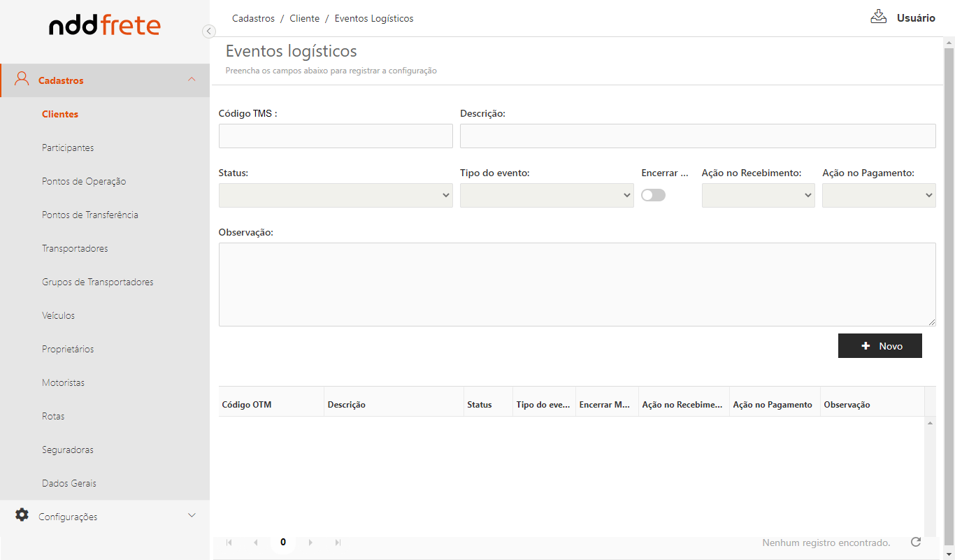Click the Configurações gear icon
Image resolution: width=955 pixels, height=560 pixels.
tap(22, 515)
